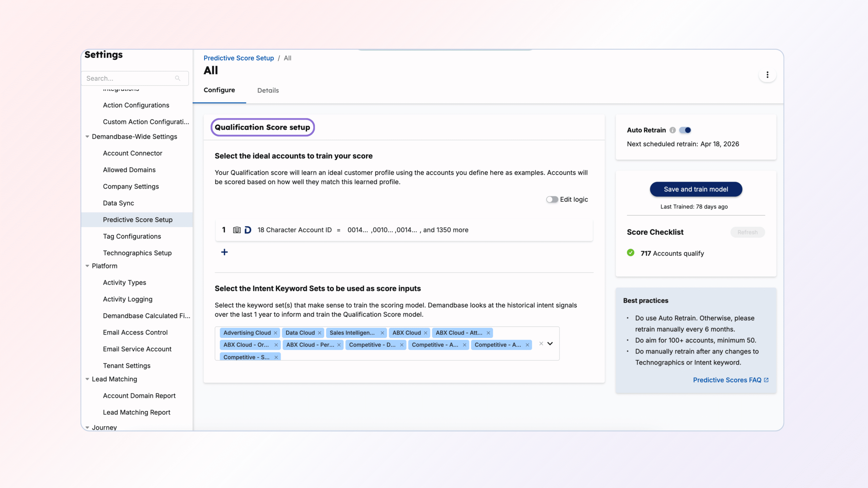Click the Save and train model button
Image resolution: width=868 pixels, height=488 pixels.
coord(696,189)
